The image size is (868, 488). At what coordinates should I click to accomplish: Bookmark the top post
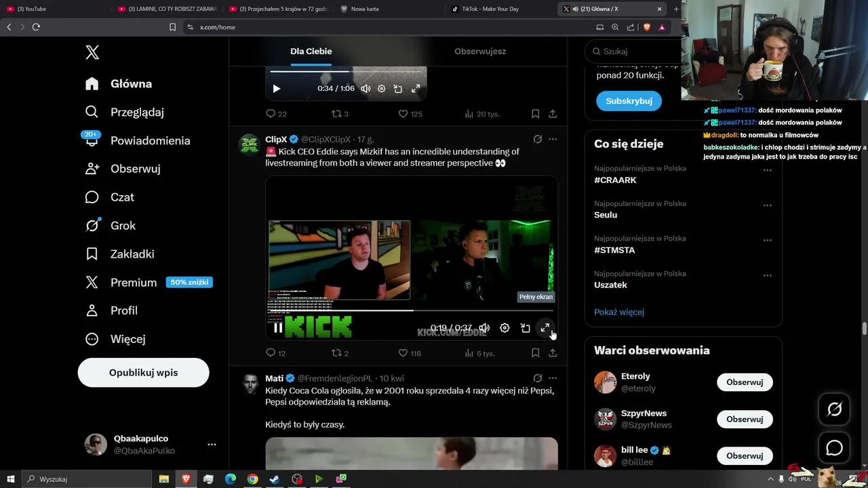535,114
